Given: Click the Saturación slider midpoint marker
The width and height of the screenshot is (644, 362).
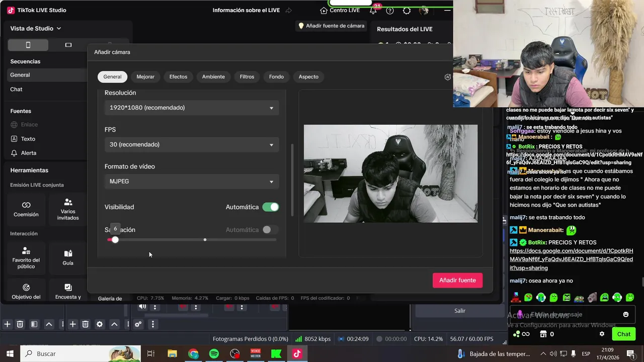Looking at the screenshot, I should 205,240.
